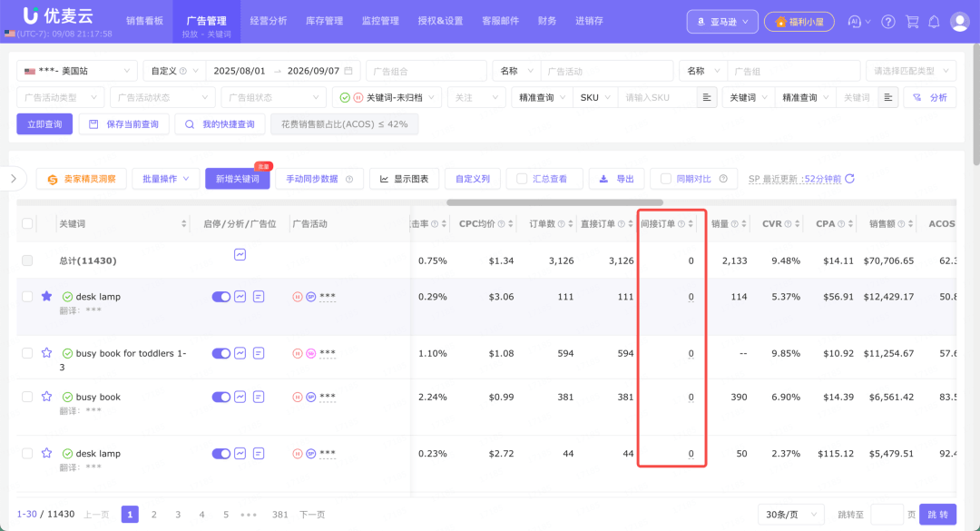Check the busy book row checkbox

27,397
